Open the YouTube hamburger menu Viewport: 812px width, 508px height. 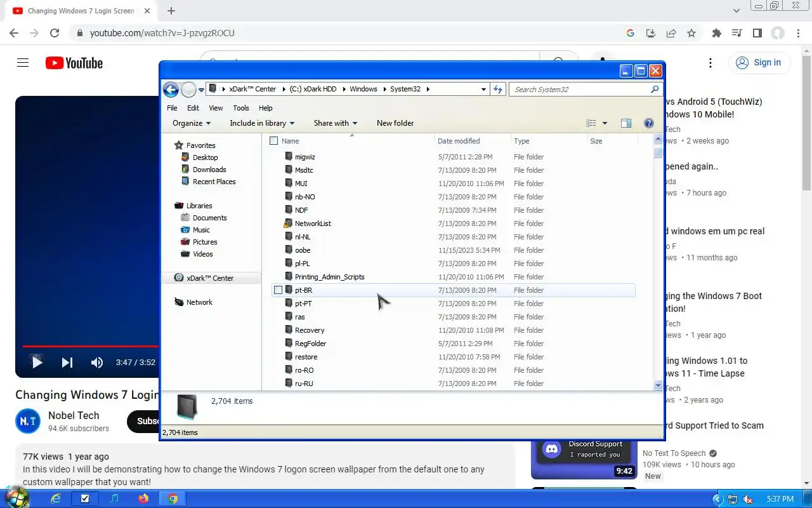(23, 63)
